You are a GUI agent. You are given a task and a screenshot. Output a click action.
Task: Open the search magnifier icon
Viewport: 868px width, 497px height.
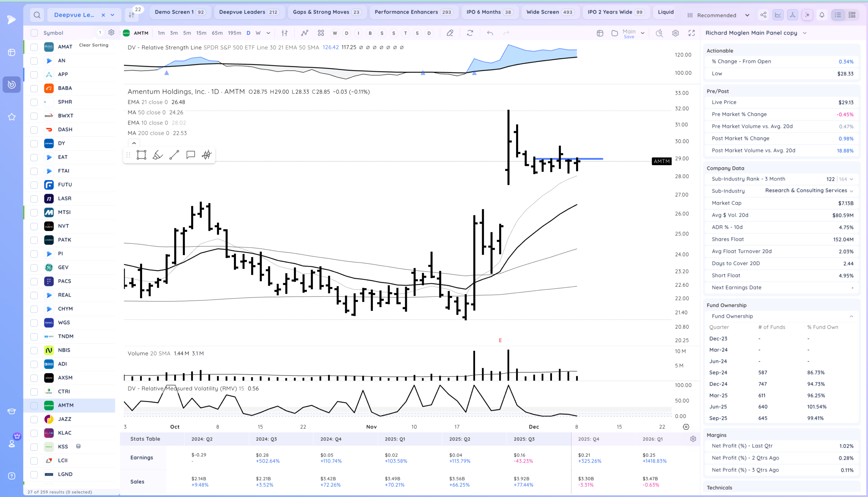[x=37, y=15]
